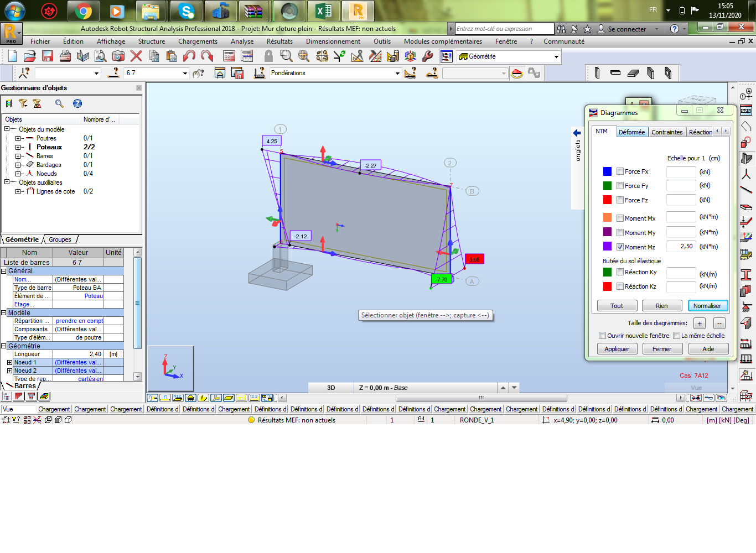Open Chrome from the taskbar

[x=84, y=11]
